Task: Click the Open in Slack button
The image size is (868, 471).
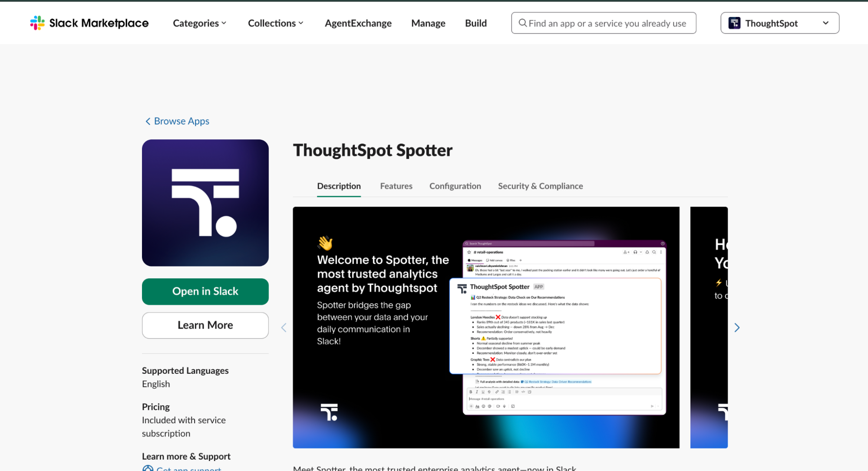Action: pos(205,291)
